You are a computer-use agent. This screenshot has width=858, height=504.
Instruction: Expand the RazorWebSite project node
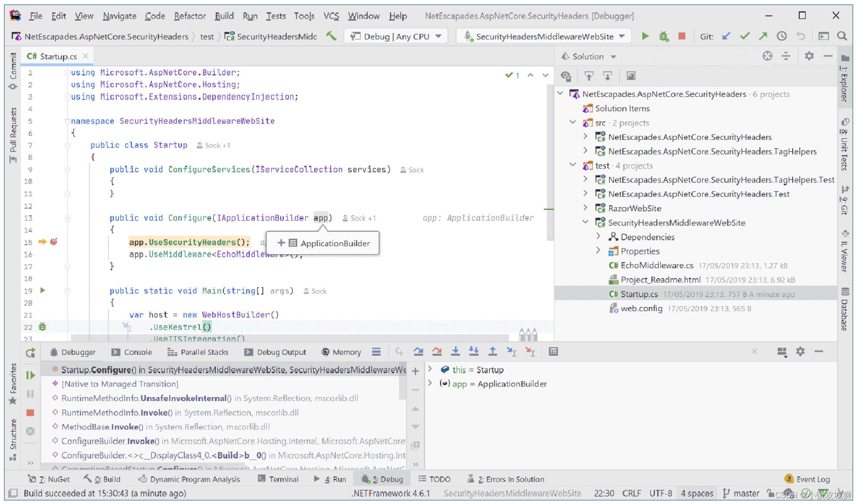(585, 208)
